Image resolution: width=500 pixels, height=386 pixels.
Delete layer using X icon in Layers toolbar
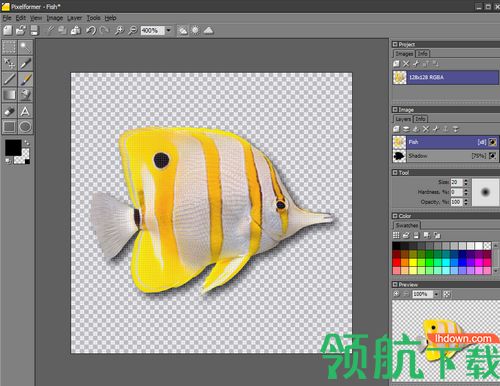tap(426, 129)
